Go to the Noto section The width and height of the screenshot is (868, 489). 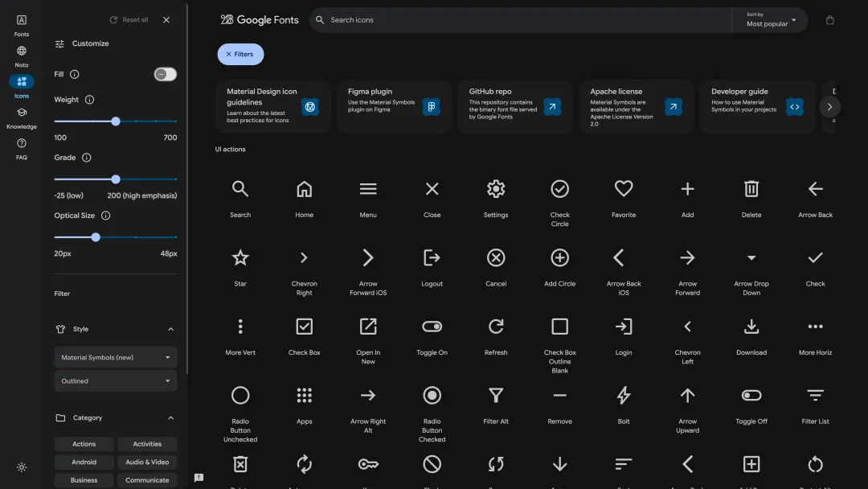tap(22, 56)
